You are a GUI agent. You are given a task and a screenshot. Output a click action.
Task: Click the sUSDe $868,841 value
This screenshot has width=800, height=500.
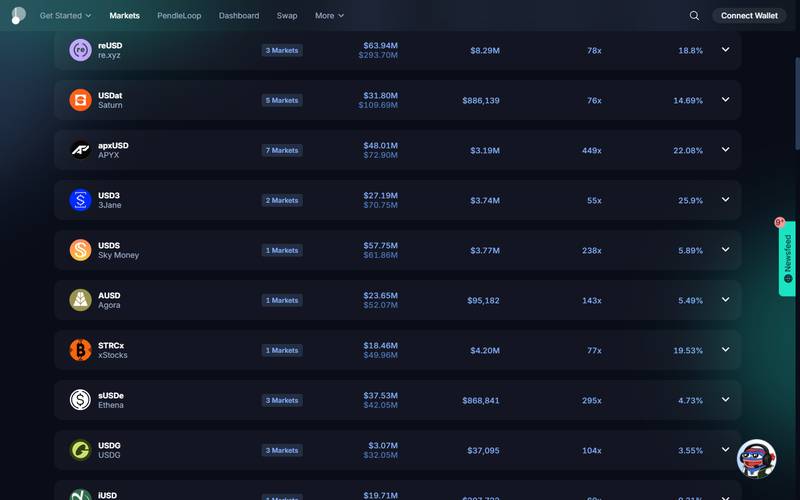(481, 401)
